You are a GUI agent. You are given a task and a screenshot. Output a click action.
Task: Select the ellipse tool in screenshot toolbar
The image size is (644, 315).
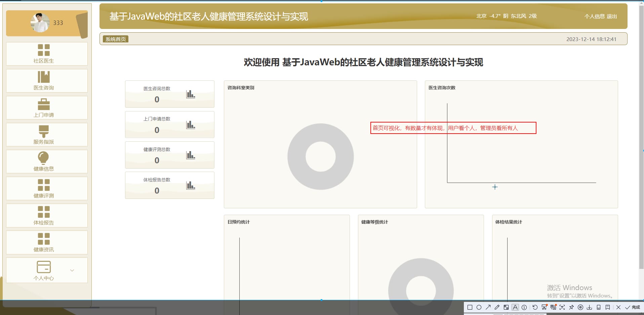[x=479, y=307]
